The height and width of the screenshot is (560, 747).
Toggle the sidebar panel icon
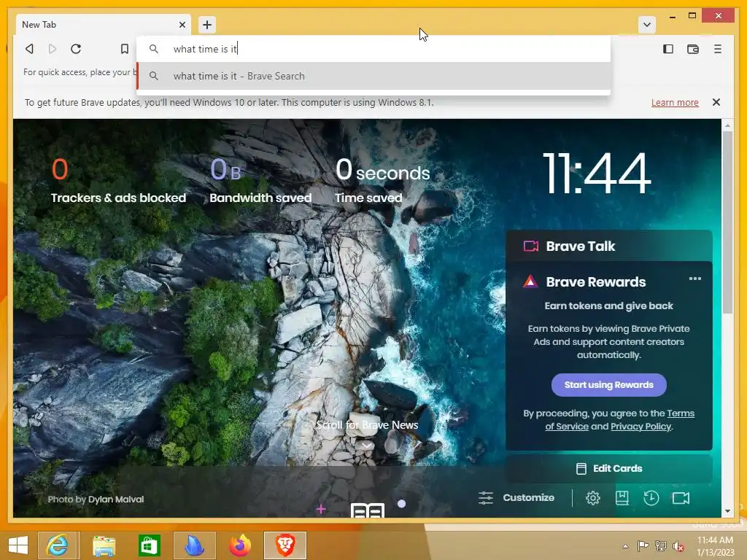668,49
